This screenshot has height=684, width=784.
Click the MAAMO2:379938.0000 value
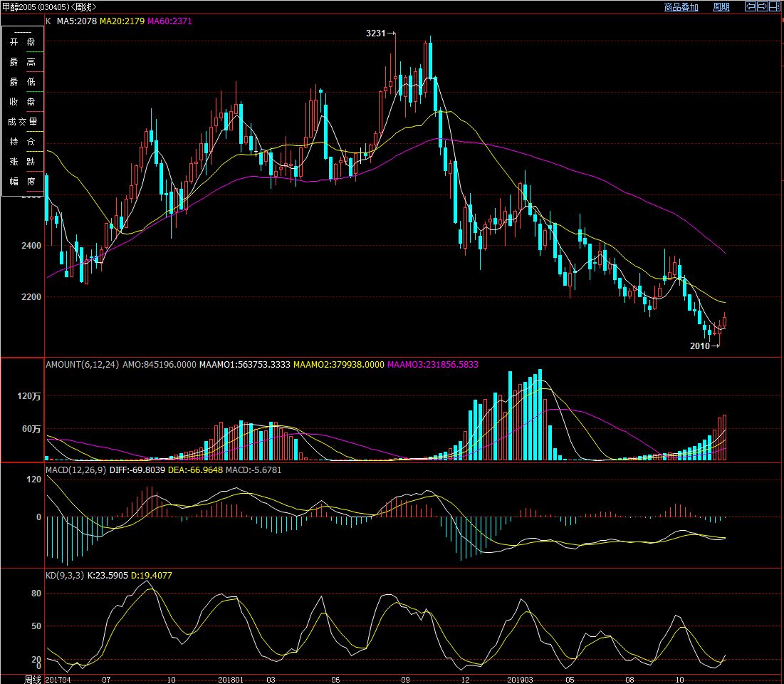pos(338,365)
